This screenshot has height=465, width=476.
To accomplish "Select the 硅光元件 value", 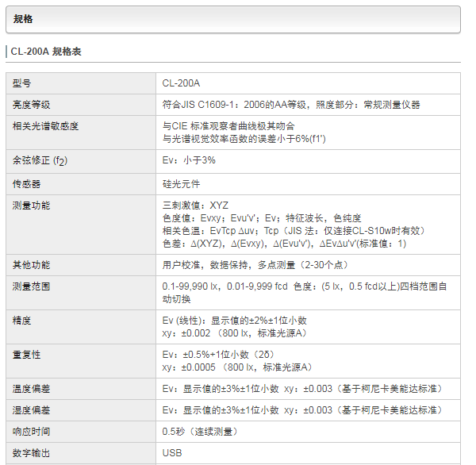I will coord(181,184).
